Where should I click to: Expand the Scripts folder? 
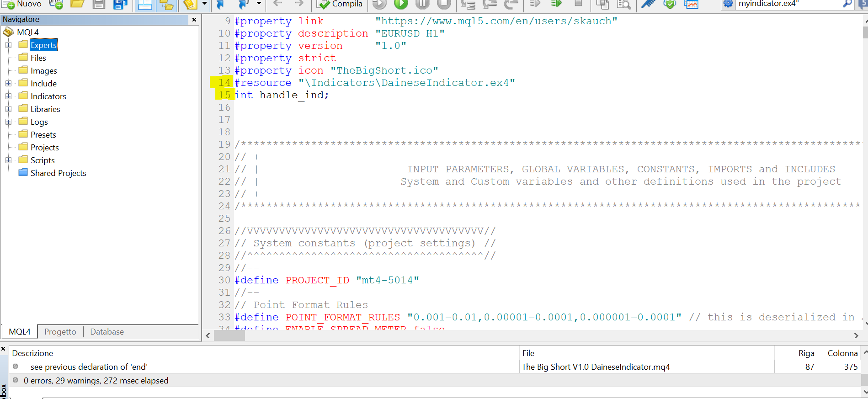(x=8, y=160)
